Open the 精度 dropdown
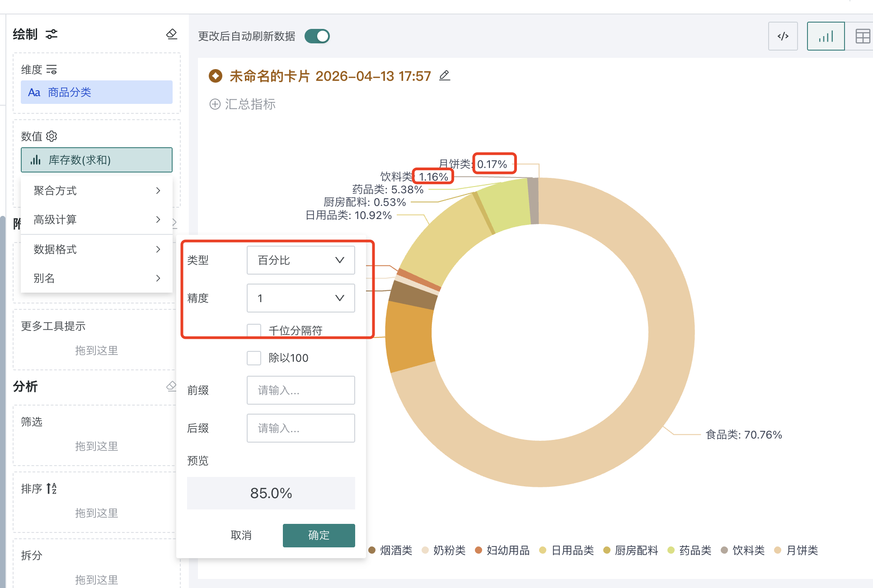 [300, 298]
